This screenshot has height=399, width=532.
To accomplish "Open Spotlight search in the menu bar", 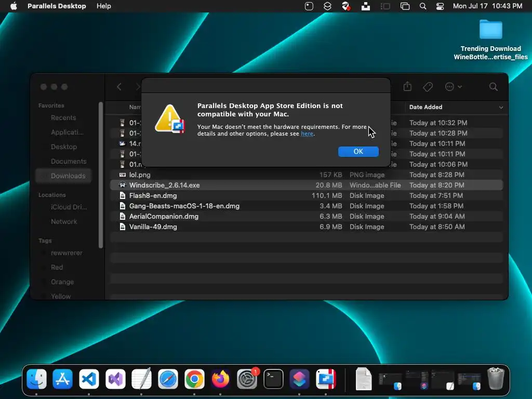I will coord(423,6).
